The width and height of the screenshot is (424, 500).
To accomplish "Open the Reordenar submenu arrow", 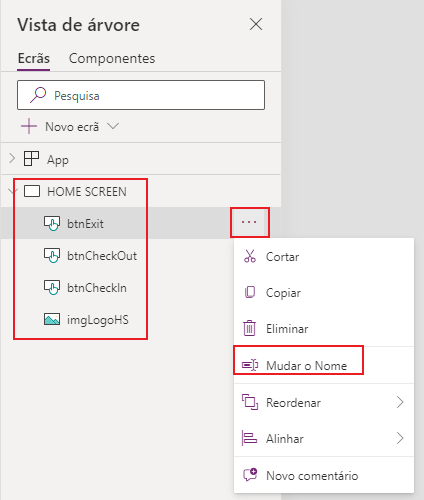I will click(x=400, y=402).
